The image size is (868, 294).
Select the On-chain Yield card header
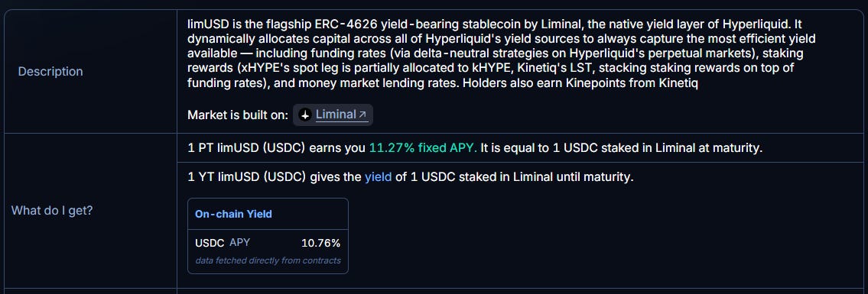pos(268,214)
